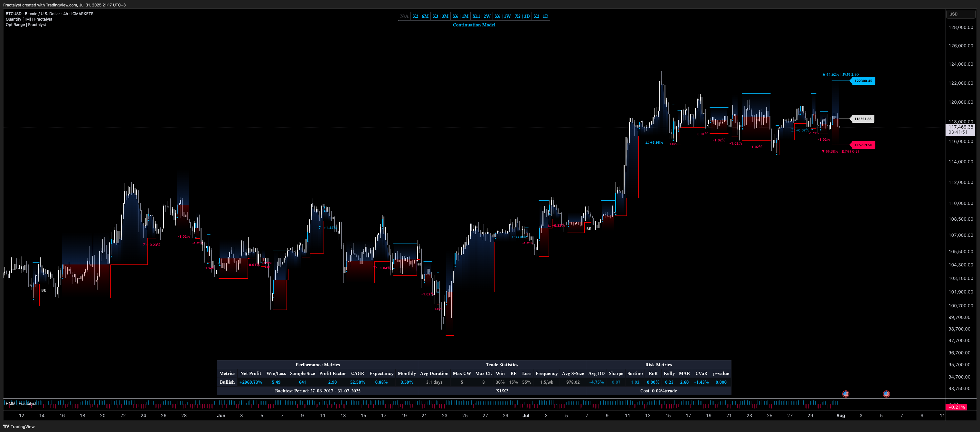Click the Sharpe column header

point(616,373)
